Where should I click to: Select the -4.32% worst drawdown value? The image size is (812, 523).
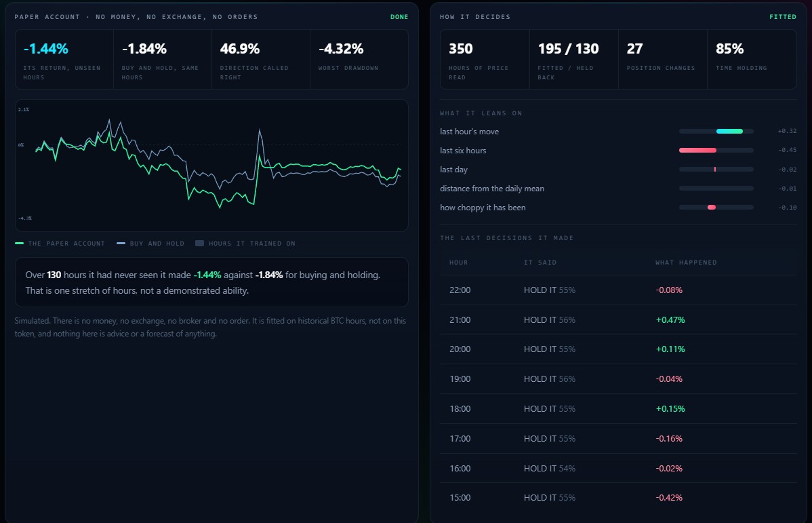[x=341, y=49]
